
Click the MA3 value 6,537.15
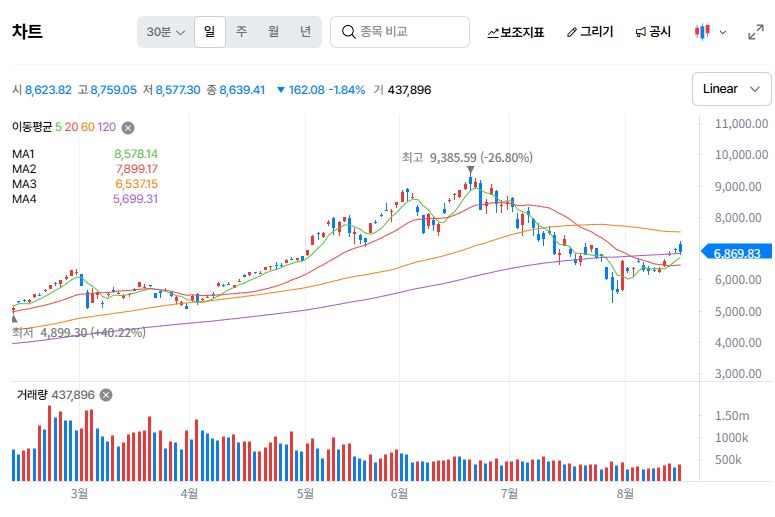coord(136,184)
